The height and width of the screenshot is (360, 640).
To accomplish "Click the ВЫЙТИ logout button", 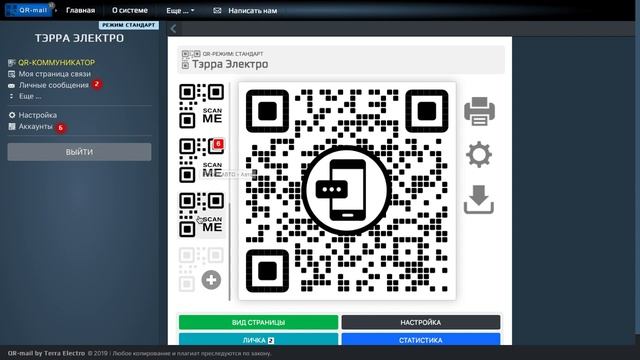I will [x=79, y=152].
